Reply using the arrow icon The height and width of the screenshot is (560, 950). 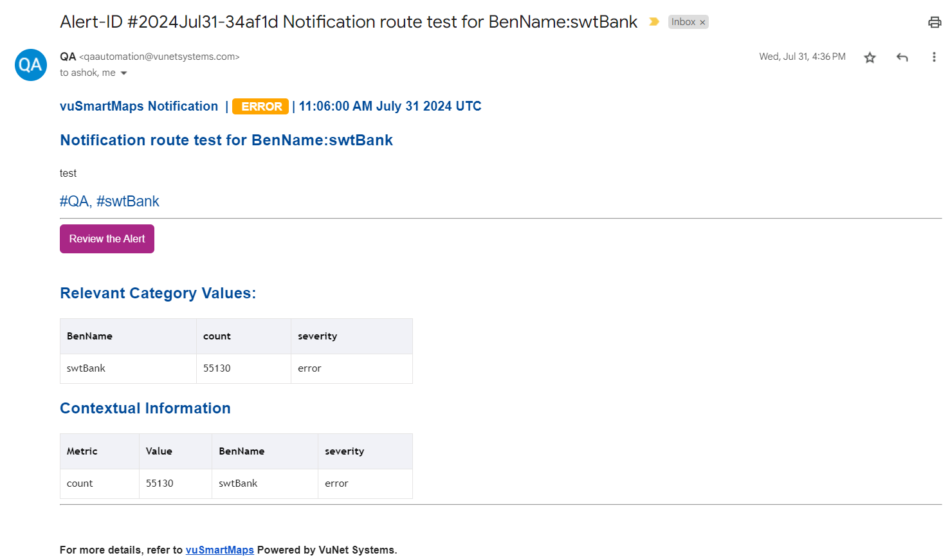pos(902,57)
